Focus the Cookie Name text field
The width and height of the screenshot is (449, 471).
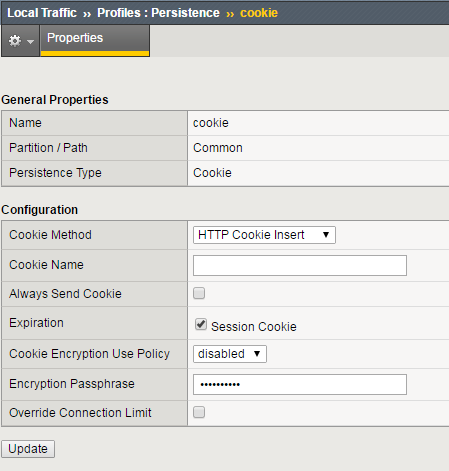(x=300, y=265)
